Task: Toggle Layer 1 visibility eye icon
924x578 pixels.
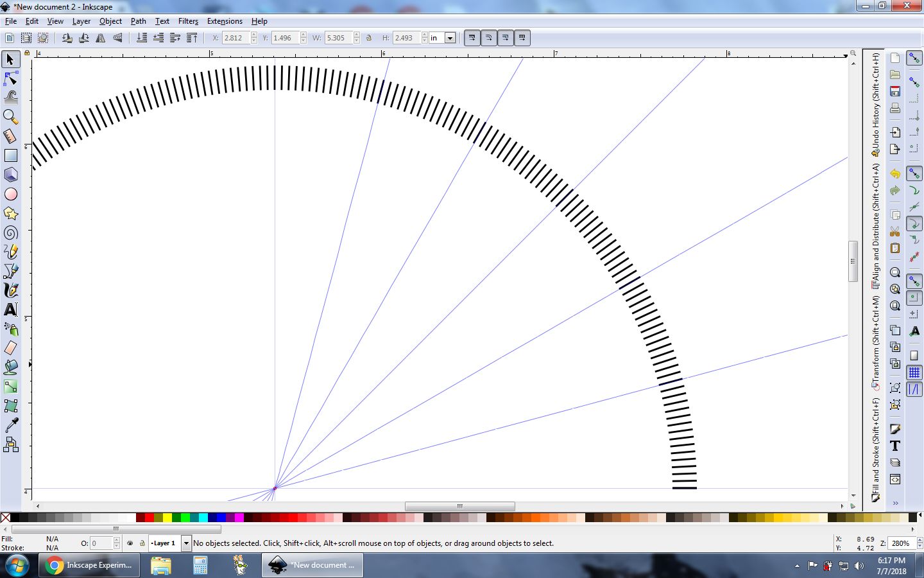Action: pos(130,543)
